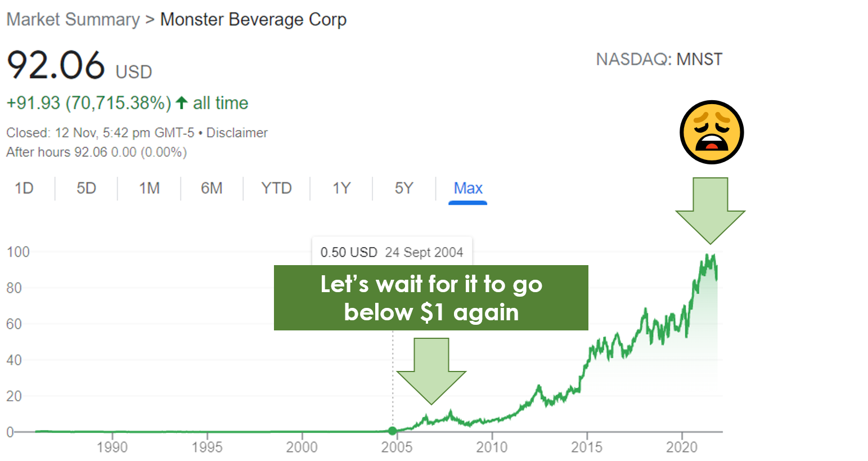
Task: Click the green arrow pointing at 2007
Action: [431, 370]
